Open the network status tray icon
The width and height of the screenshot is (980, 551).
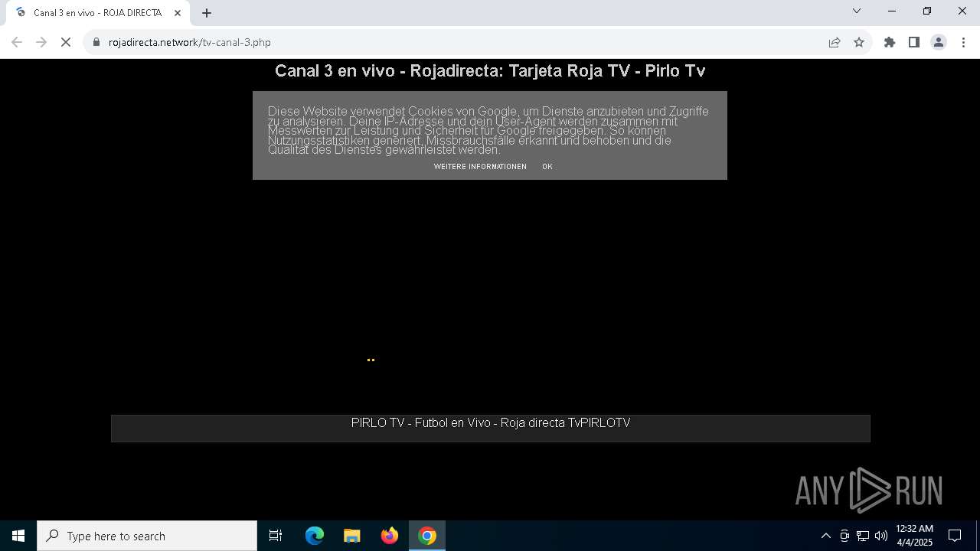pos(863,536)
